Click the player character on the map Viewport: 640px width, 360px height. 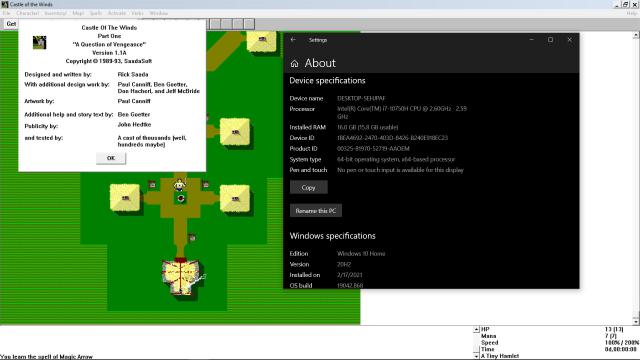(180, 184)
